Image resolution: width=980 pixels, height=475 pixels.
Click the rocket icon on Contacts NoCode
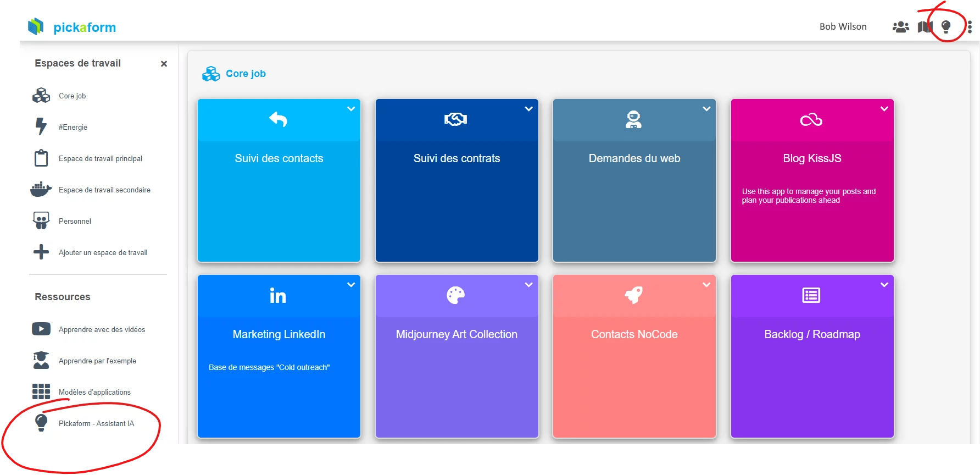[x=634, y=295]
